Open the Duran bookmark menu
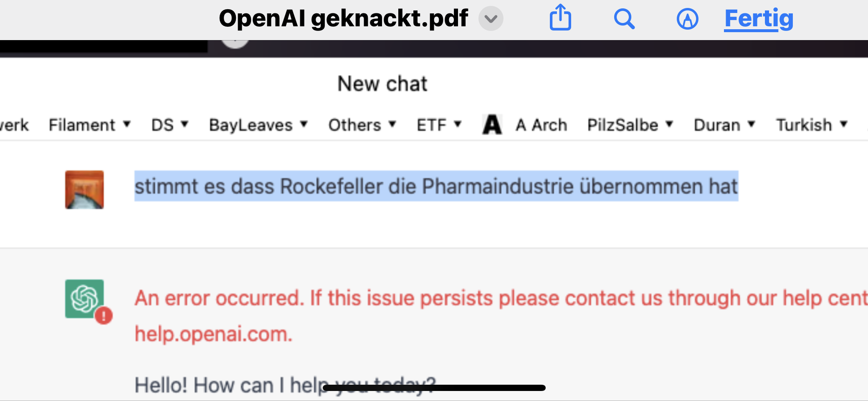The height and width of the screenshot is (401, 868). 724,125
